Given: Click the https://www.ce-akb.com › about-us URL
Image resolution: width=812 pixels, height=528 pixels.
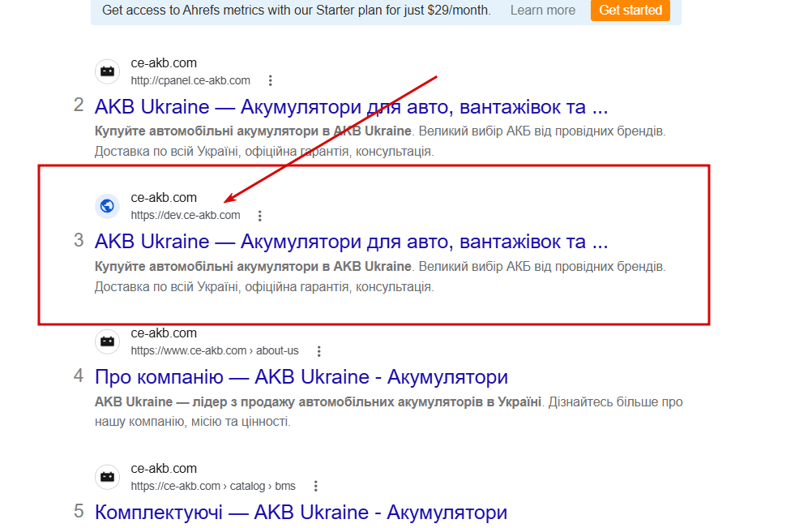Looking at the screenshot, I should coord(215,351).
